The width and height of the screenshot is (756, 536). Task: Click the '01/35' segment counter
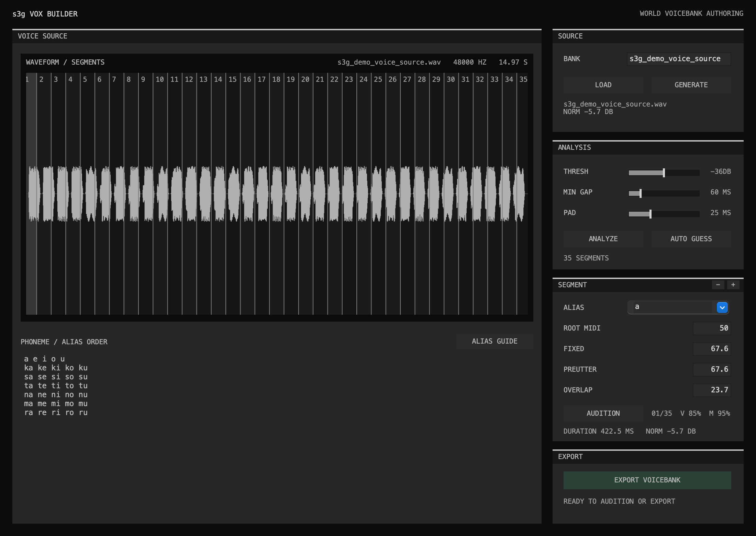pyautogui.click(x=661, y=413)
